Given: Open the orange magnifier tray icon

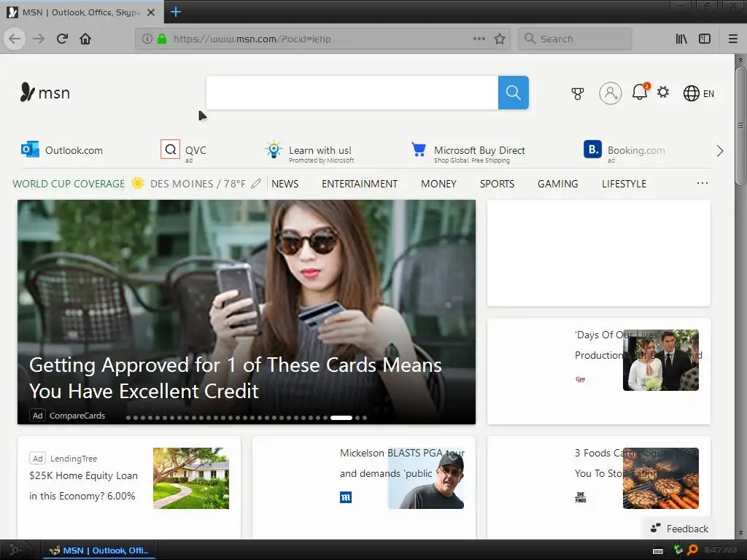Looking at the screenshot, I should [x=692, y=550].
